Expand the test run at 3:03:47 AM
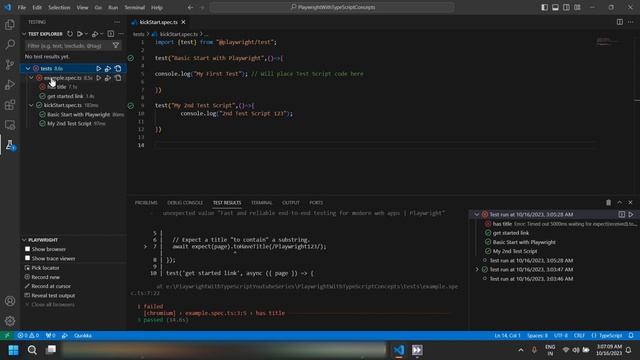Image resolution: width=640 pixels, height=360 pixels. [x=477, y=269]
